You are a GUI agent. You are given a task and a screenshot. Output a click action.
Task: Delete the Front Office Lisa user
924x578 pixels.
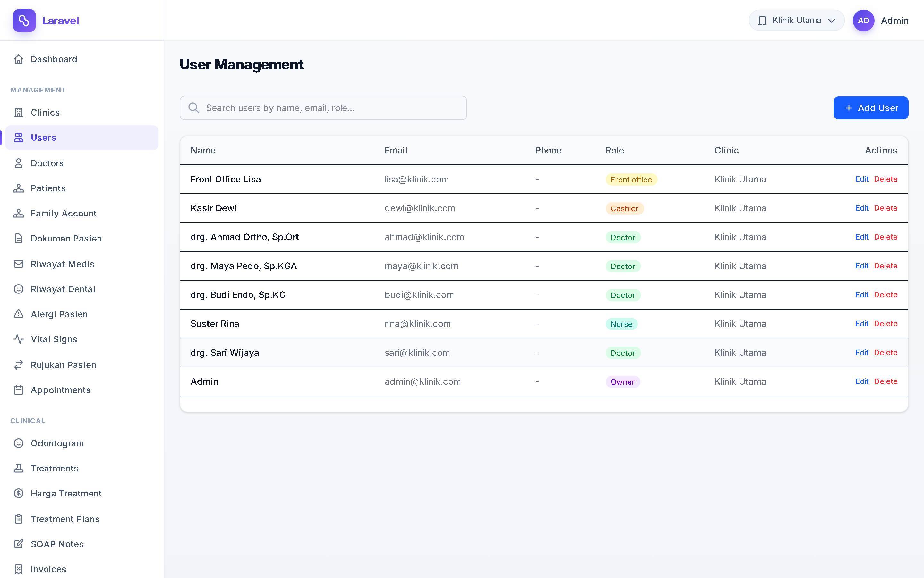click(x=886, y=179)
